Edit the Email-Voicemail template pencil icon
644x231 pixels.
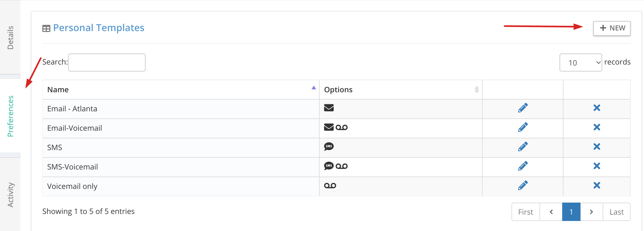tap(523, 127)
